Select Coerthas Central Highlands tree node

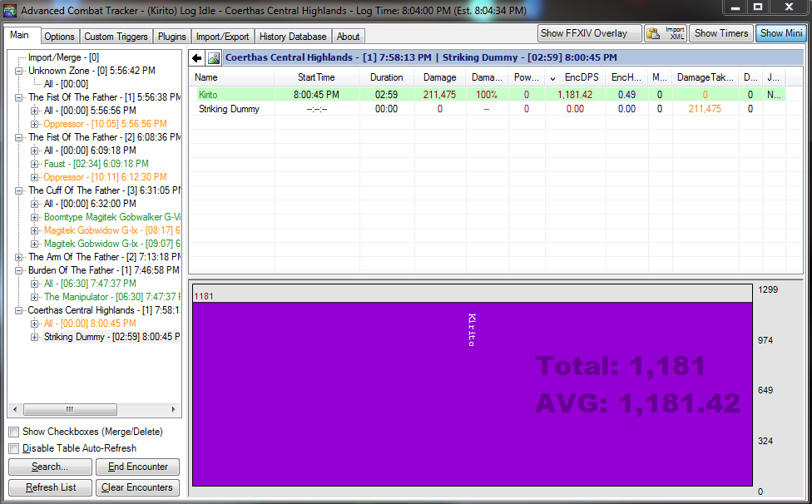(x=104, y=310)
